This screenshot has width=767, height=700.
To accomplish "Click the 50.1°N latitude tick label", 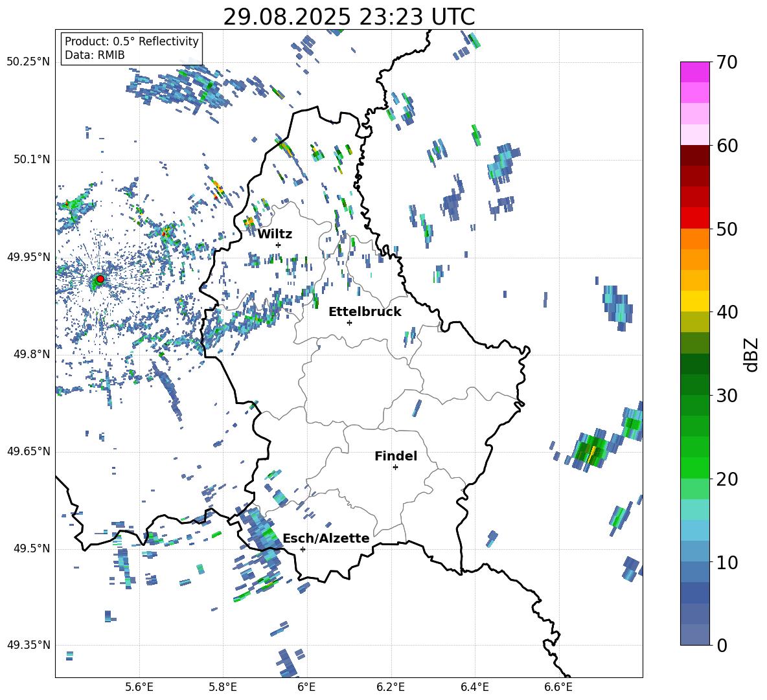I will (32, 159).
